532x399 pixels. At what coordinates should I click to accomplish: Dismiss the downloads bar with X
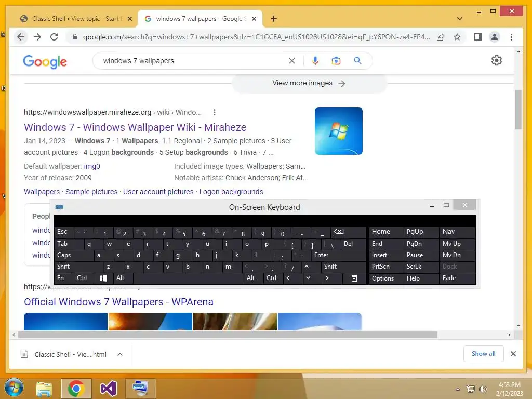513,354
